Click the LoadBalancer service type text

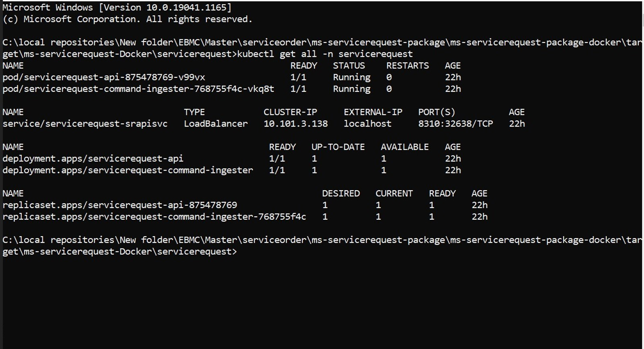click(x=216, y=124)
